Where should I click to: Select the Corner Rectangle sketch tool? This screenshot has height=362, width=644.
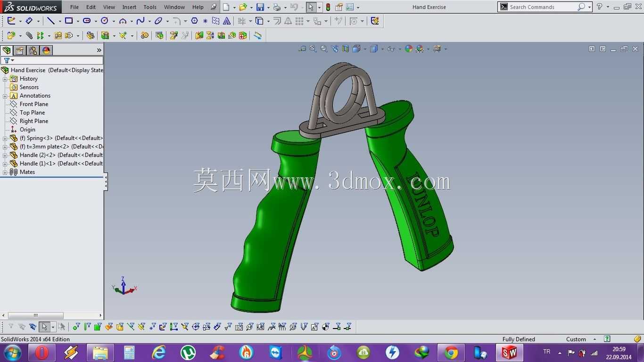point(69,21)
